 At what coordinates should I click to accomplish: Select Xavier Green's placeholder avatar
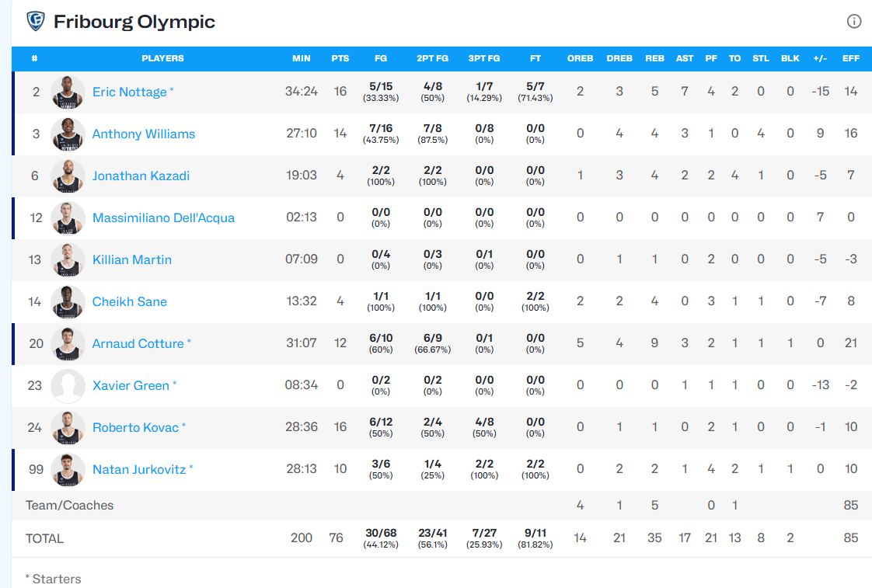(x=68, y=386)
